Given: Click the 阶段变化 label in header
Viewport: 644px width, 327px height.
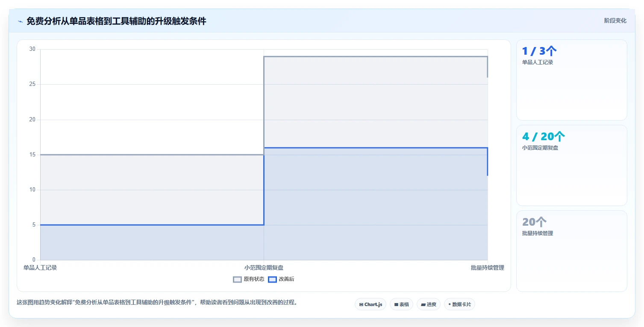Looking at the screenshot, I should 615,21.
